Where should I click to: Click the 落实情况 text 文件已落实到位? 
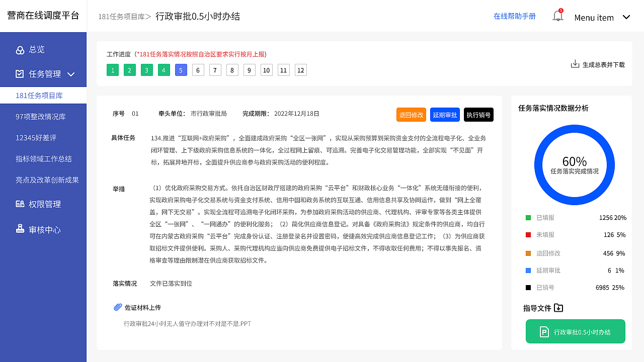click(x=171, y=284)
